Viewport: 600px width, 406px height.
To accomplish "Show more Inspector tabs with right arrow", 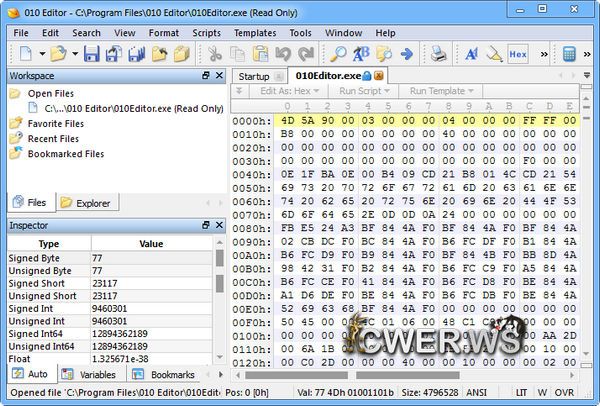I will [x=221, y=375].
